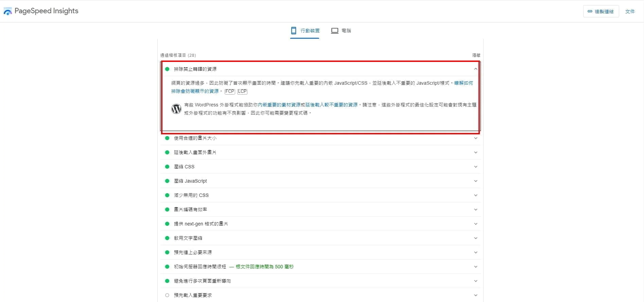Expand the 初始伺服器回應時間很短 chevron

coord(475,267)
